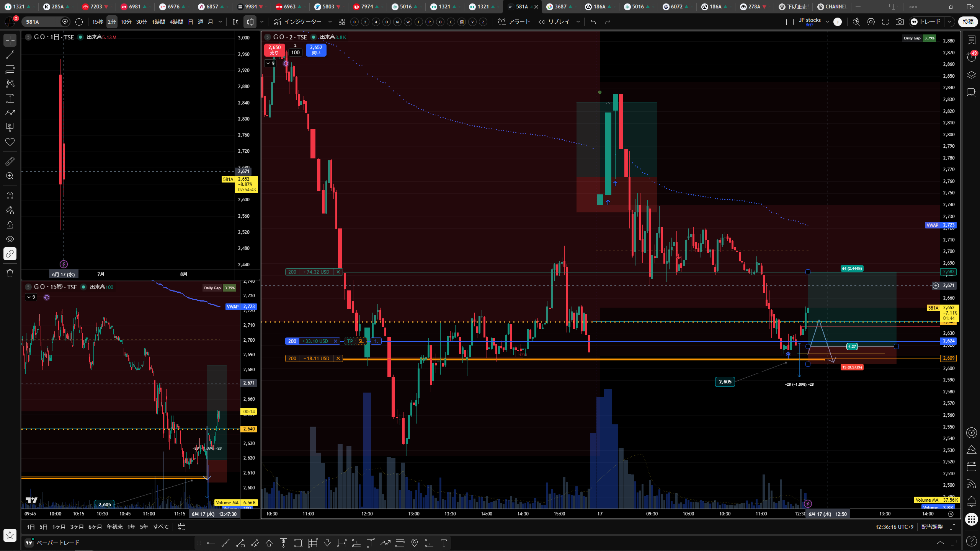Take a chart snapshot with camera icon
The width and height of the screenshot is (980, 551).
click(x=900, y=22)
